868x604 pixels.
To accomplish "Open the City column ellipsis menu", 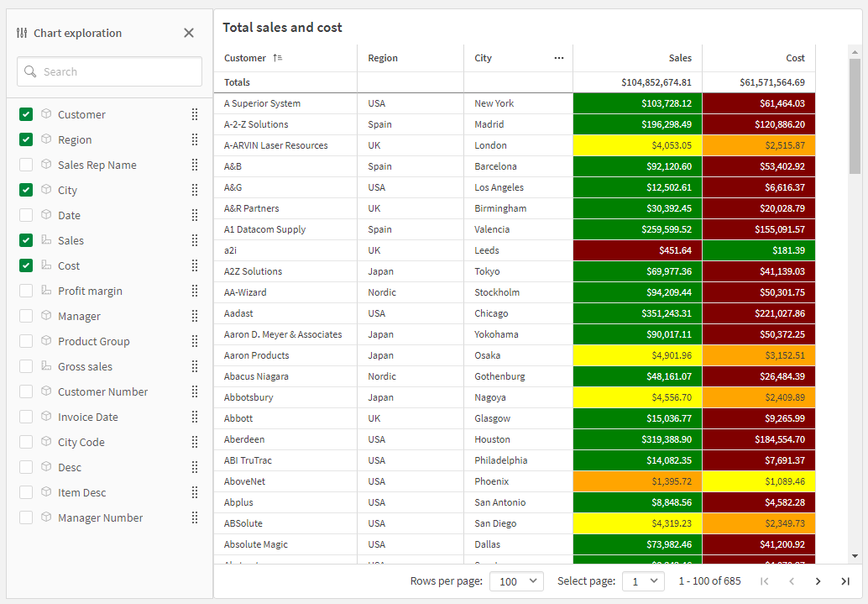I will point(559,57).
